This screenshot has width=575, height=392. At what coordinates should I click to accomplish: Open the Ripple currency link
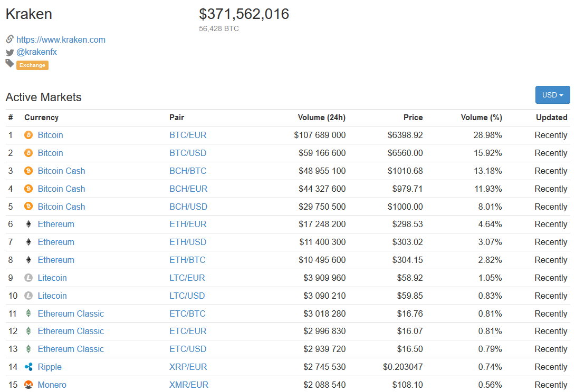tap(50, 367)
